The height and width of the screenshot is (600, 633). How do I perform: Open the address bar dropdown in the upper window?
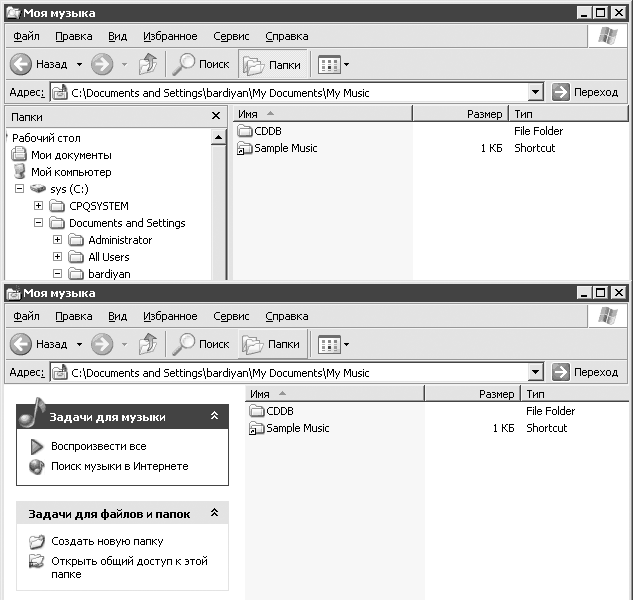click(x=535, y=92)
